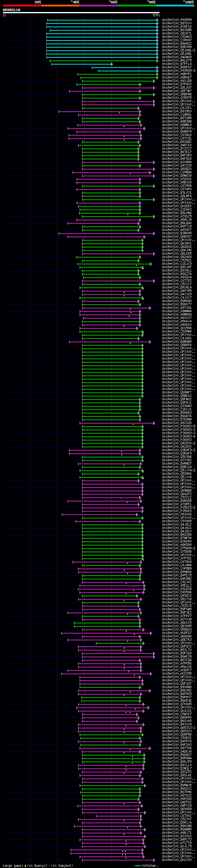Select the query name BB905110
This screenshot has width=197, height=868.
coord(11,10)
